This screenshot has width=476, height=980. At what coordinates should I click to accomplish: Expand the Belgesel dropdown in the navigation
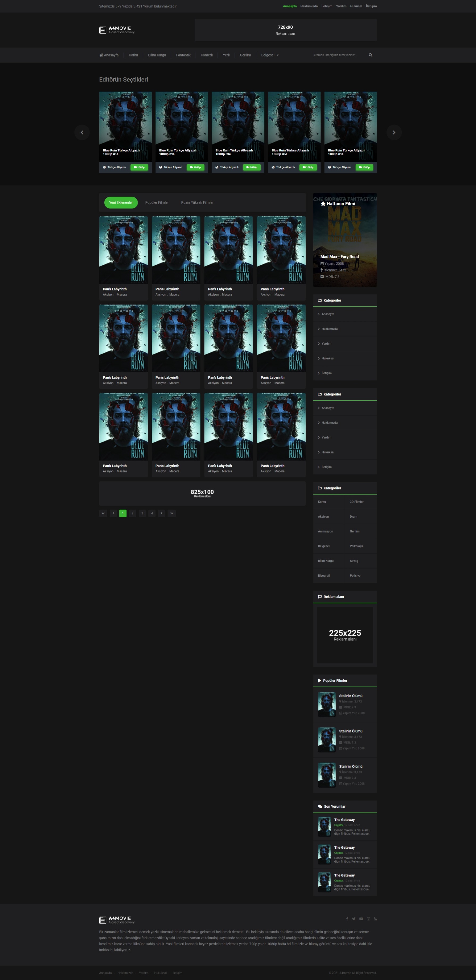click(270, 55)
